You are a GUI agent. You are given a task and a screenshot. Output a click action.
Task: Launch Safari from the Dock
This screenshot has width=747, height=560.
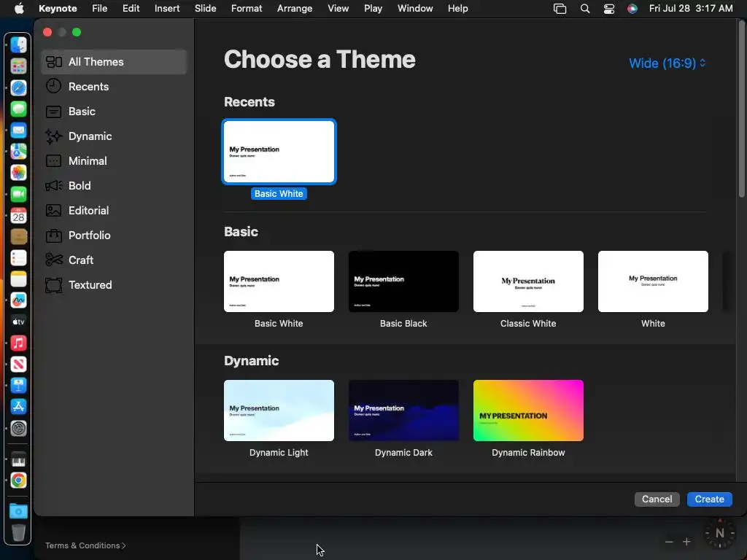tap(18, 87)
